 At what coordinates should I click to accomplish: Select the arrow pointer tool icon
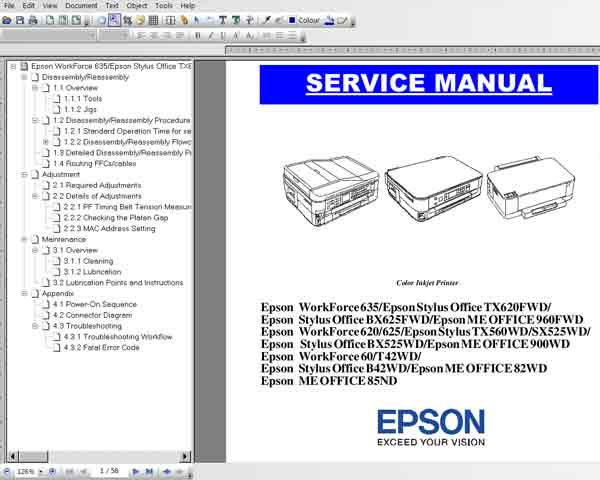pos(197,20)
